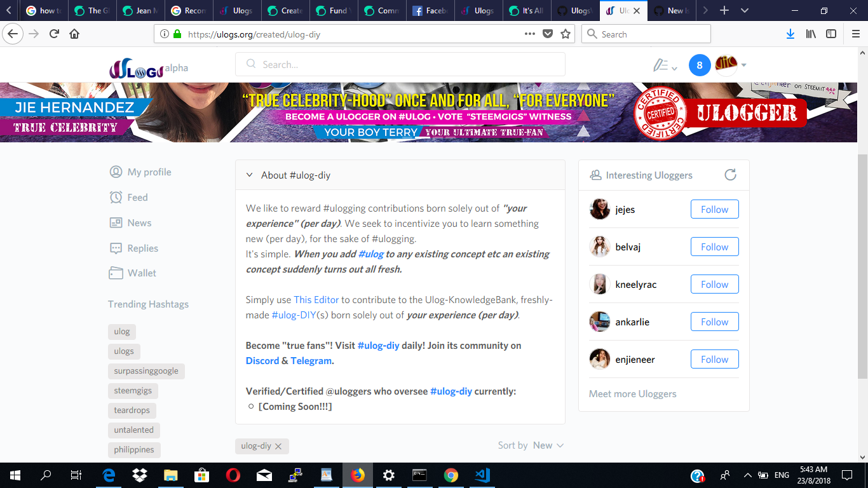This screenshot has width=868, height=488.
Task: Click the Ulogs alpha logo
Action: (148, 67)
